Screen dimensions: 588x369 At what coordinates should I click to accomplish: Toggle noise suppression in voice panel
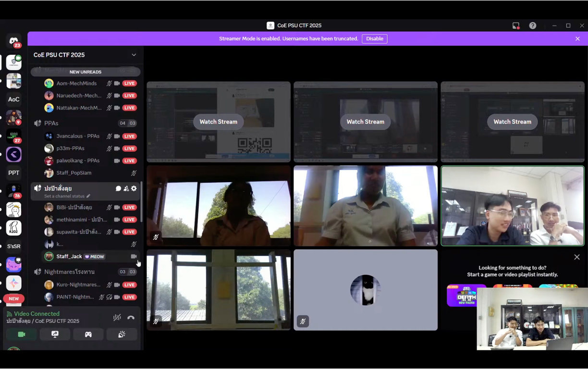point(117,318)
